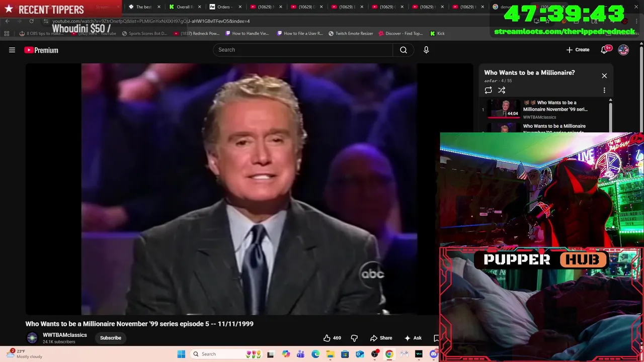Open Discord from taskbar

(434, 354)
